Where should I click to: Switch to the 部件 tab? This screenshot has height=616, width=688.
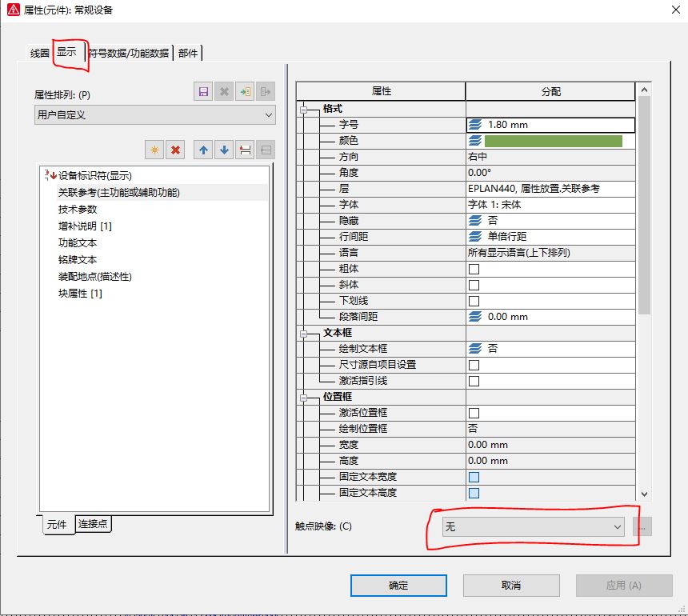(x=189, y=53)
